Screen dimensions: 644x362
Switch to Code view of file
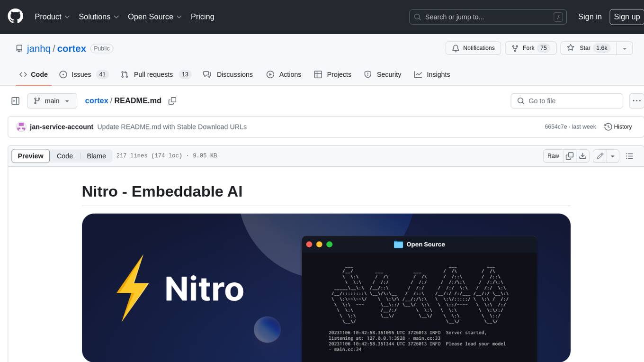[x=65, y=156]
